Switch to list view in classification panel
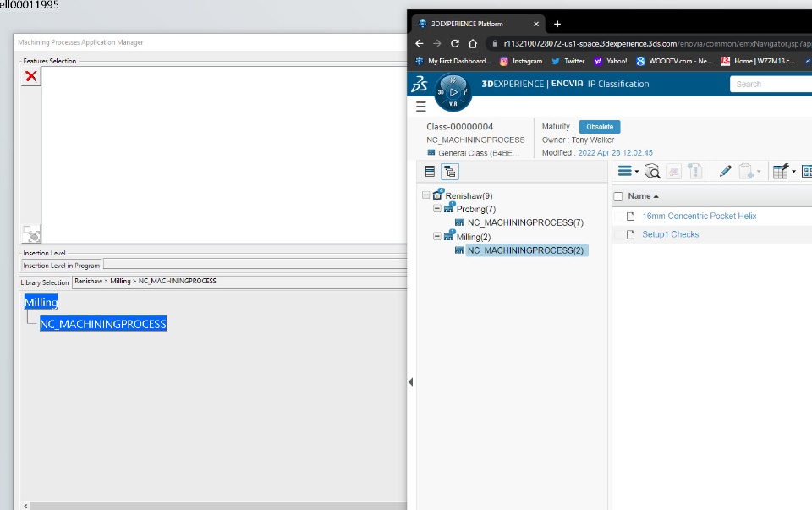 [430, 172]
